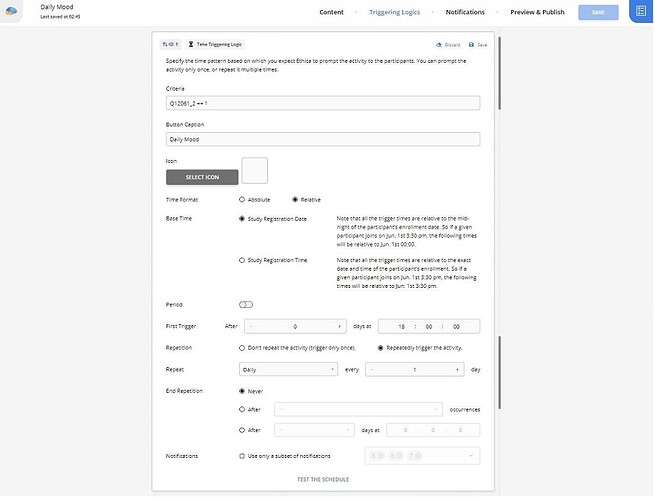Enable Use only a subset of notifications
This screenshot has width=655, height=500.
click(242, 456)
